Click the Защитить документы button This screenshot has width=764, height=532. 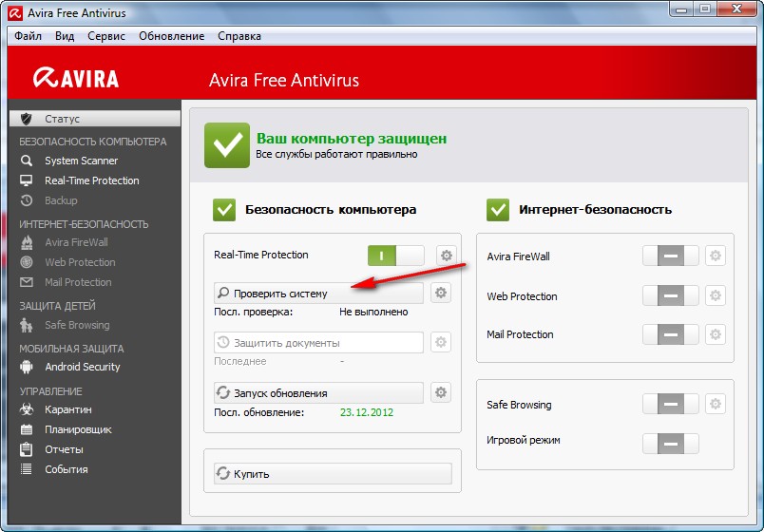(318, 343)
